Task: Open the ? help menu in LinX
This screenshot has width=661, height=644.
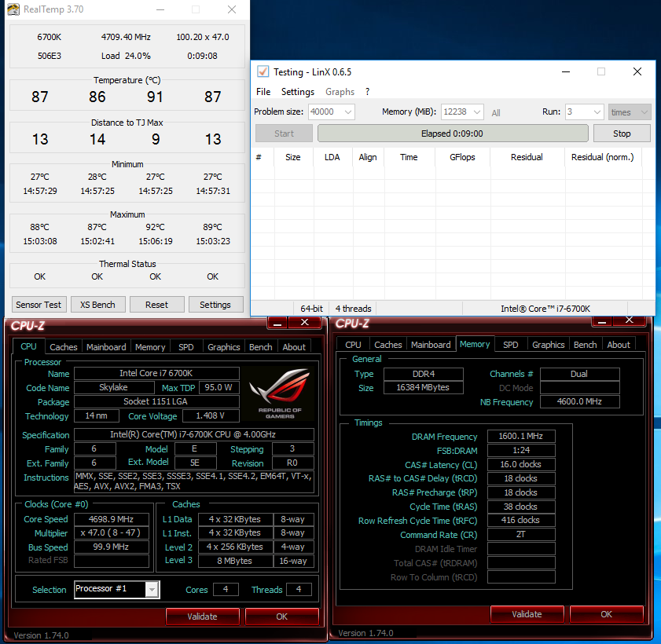Action: pos(368,92)
